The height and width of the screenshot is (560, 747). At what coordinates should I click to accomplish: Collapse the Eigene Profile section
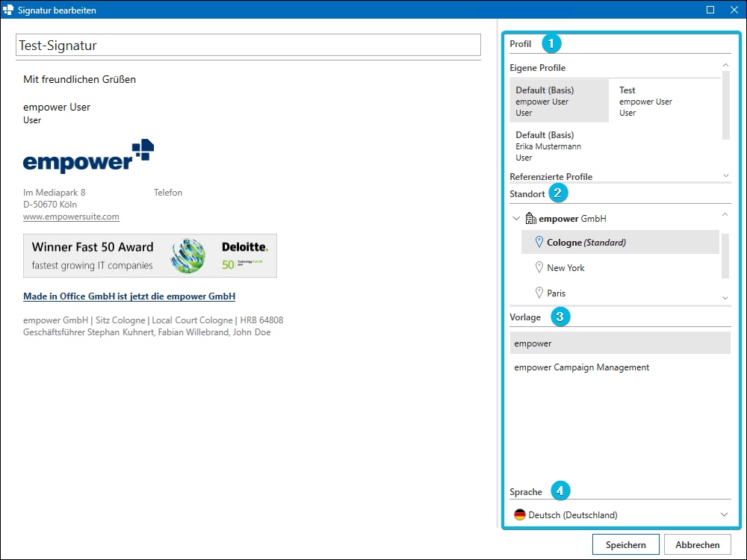click(x=725, y=65)
